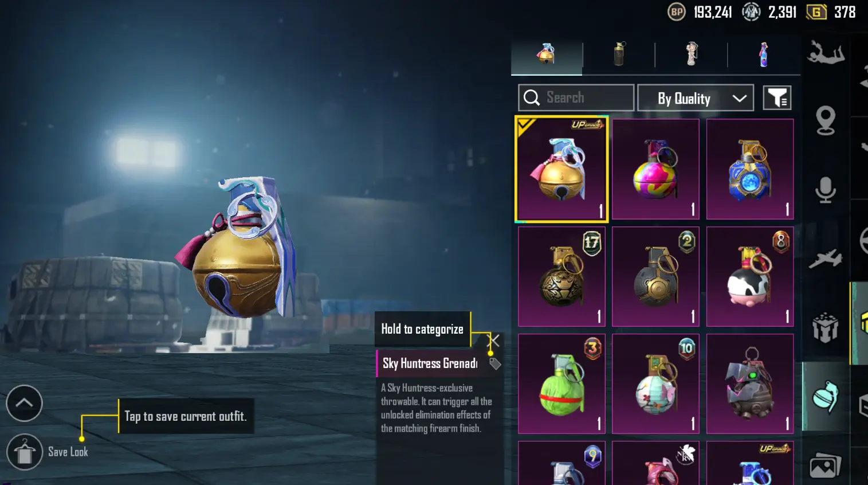Open the Molotov cocktail bottle tab
Screen dimensions: 868x485
coord(764,55)
